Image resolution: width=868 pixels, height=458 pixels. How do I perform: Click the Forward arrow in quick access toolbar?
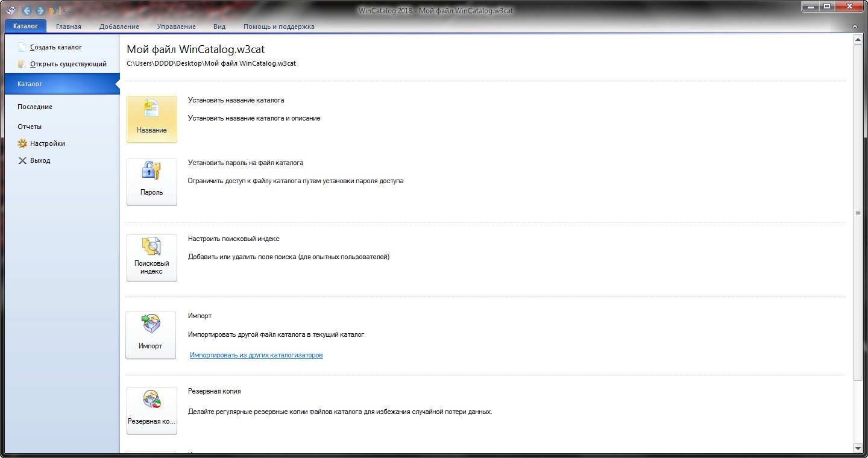click(40, 11)
